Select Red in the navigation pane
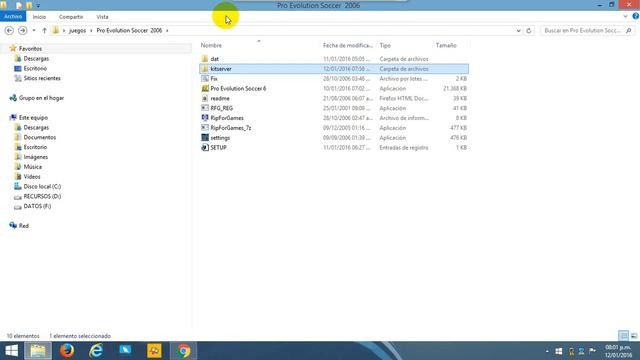 coord(24,226)
